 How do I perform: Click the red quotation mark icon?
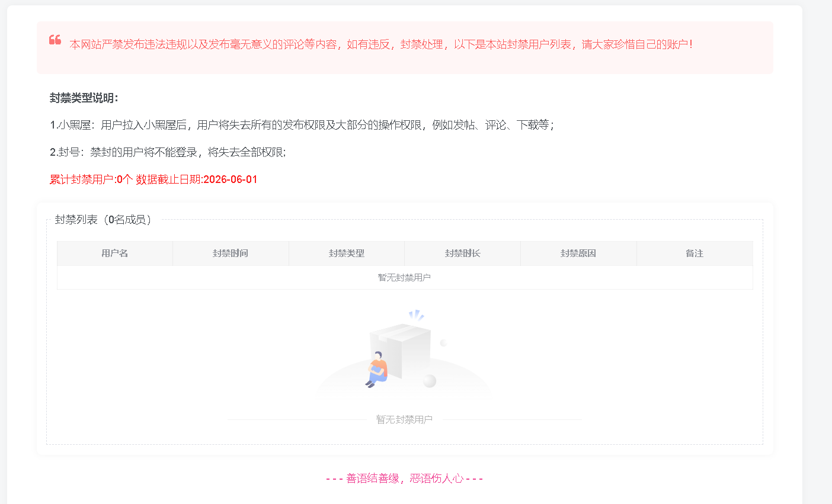(x=55, y=40)
